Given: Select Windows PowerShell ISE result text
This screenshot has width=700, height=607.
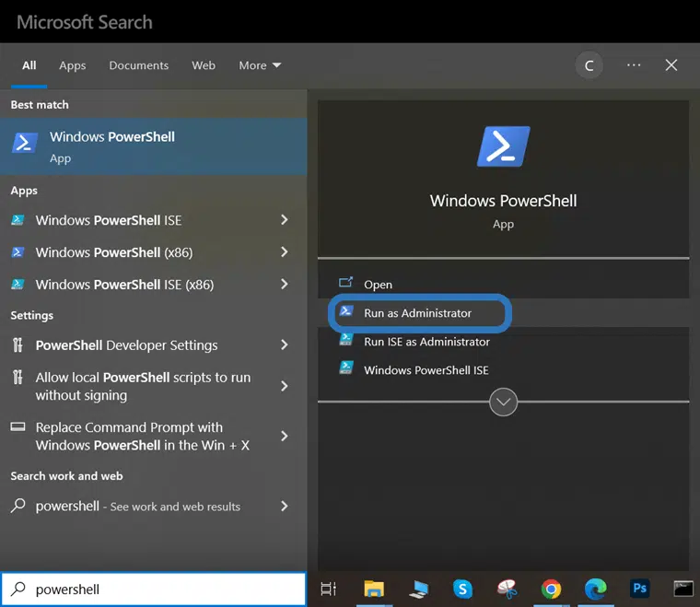Looking at the screenshot, I should pyautogui.click(x=109, y=220).
